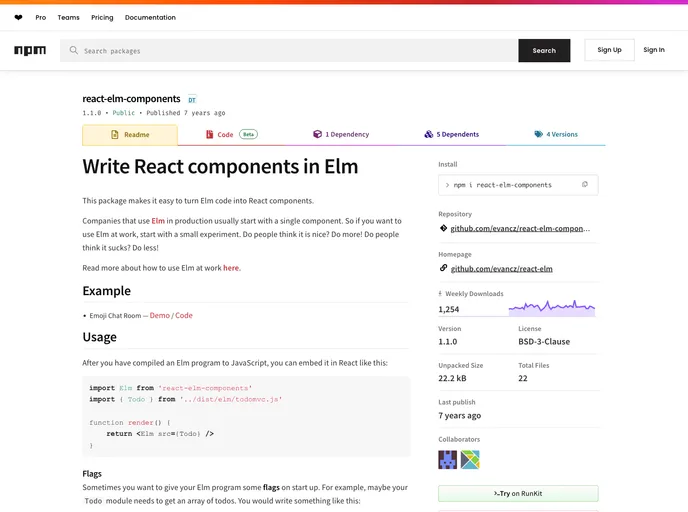The height and width of the screenshot is (512, 688).
Task: Click the 22.2 kB unpacked size value
Action: click(x=452, y=378)
